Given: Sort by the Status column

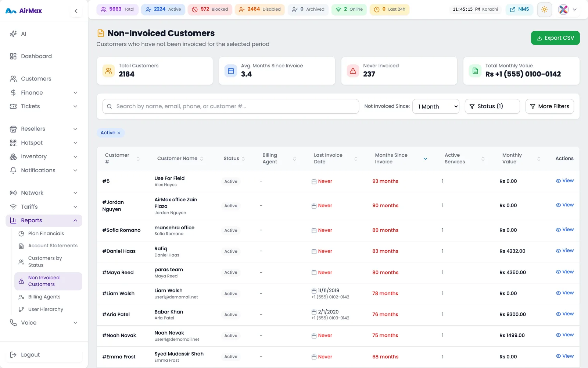Looking at the screenshot, I should 234,159.
